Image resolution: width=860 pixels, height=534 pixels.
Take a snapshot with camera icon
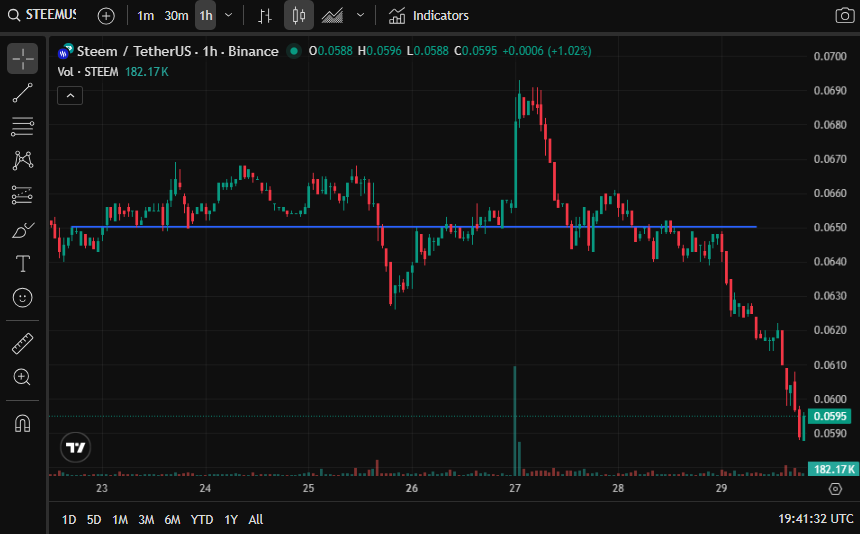(x=845, y=16)
